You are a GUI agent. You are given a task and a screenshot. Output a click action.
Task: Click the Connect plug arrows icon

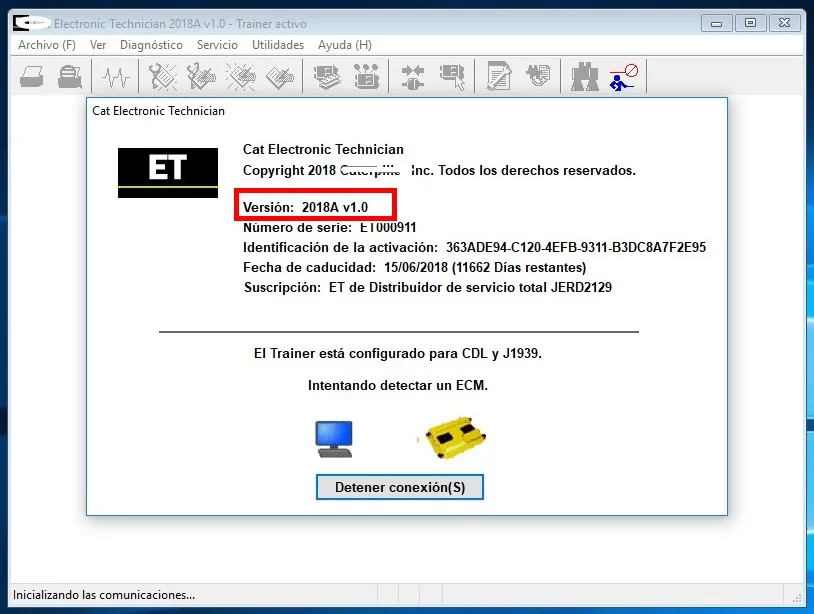click(x=413, y=77)
